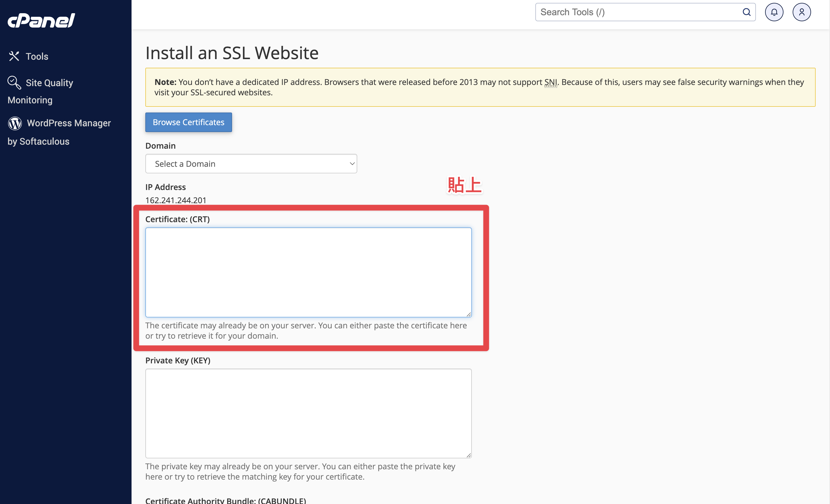Click the WordPress logo icon in sidebar
The width and height of the screenshot is (830, 504).
pyautogui.click(x=15, y=123)
